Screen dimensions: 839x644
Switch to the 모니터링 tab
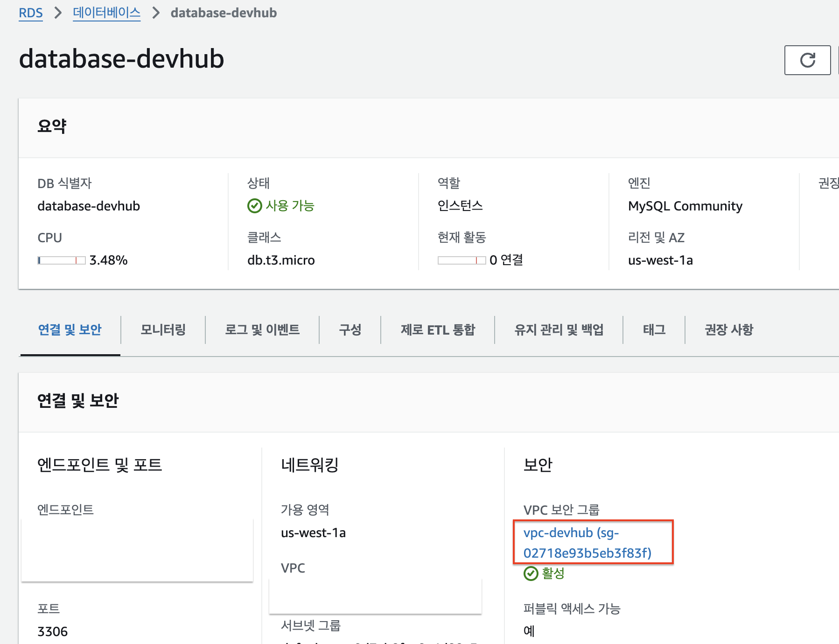click(163, 330)
